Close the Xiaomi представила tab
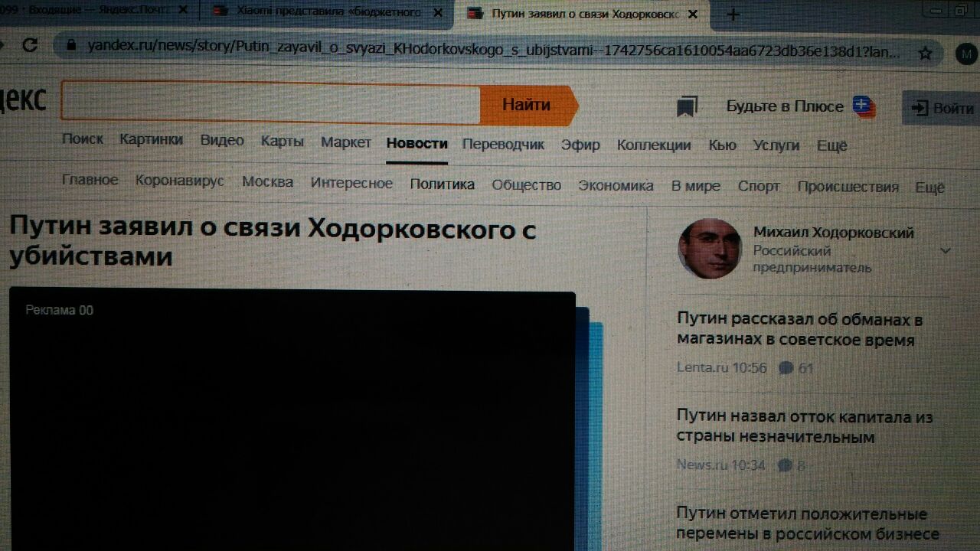Image resolution: width=980 pixels, height=551 pixels. (438, 12)
